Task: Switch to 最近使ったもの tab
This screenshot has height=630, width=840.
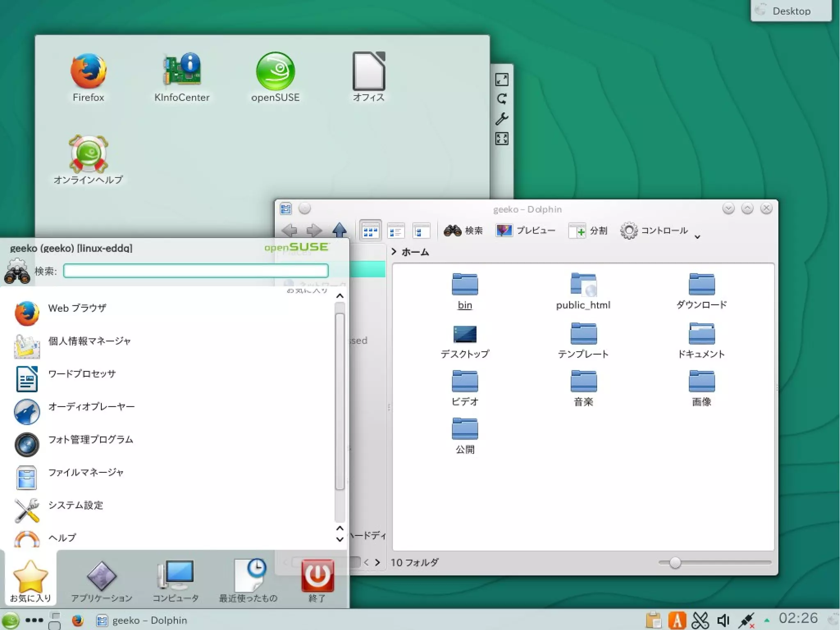Action: (248, 580)
